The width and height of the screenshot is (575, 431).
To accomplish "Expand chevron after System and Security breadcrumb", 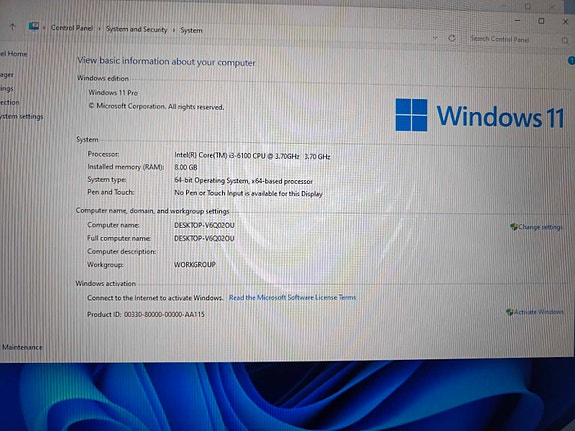I will tap(174, 30).
